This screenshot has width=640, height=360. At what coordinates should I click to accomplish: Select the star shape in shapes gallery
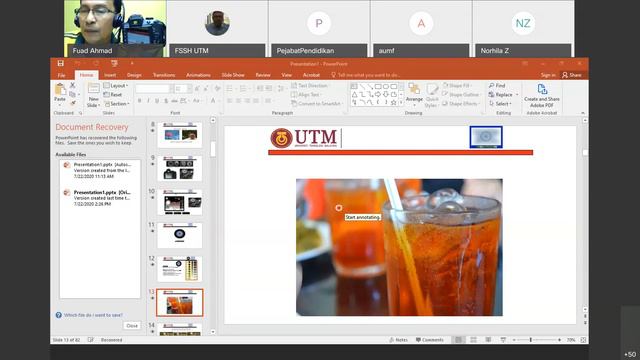click(393, 103)
